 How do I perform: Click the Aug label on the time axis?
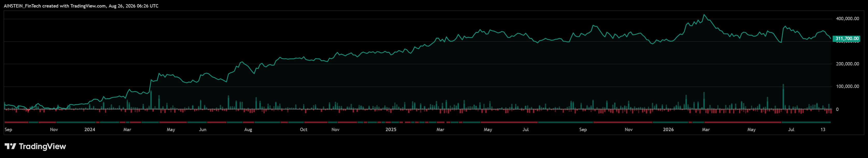248,129
